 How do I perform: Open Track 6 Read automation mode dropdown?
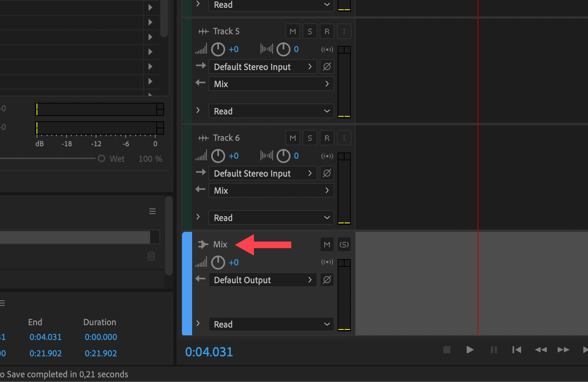click(x=271, y=218)
